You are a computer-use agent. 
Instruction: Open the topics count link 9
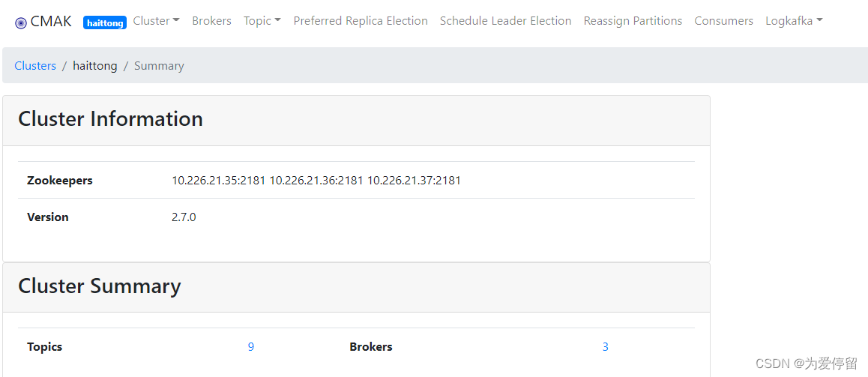pos(251,347)
